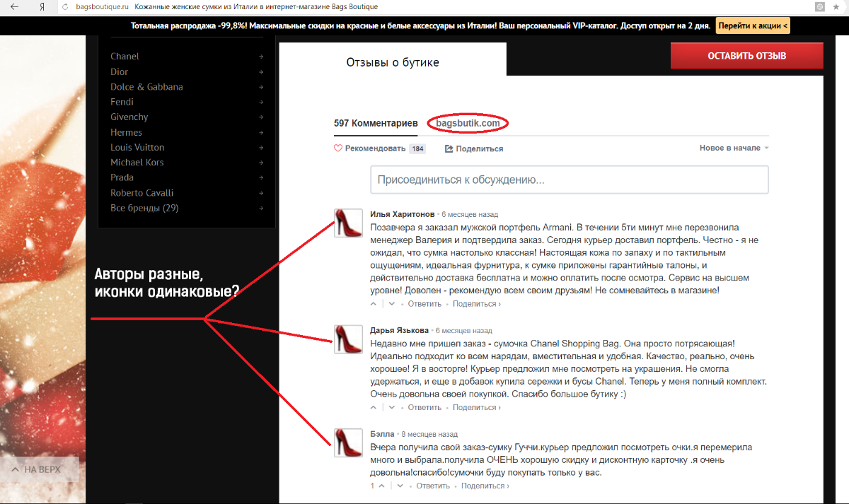Reply to Бэлла's comment
This screenshot has height=504, width=849.
(x=433, y=486)
